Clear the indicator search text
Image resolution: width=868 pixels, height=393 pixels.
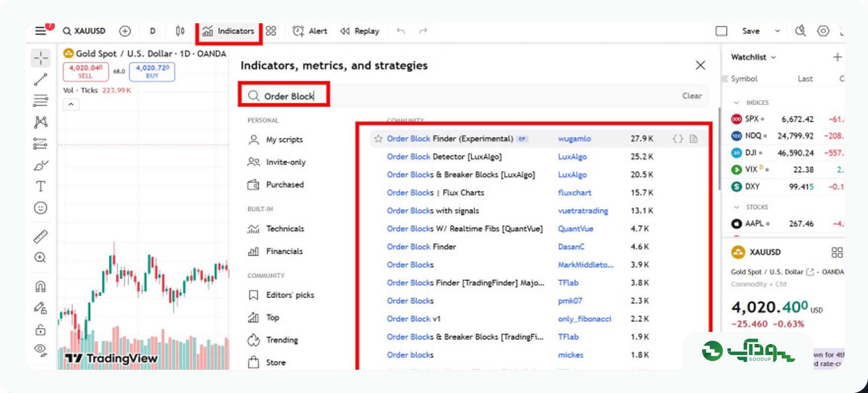click(x=692, y=96)
